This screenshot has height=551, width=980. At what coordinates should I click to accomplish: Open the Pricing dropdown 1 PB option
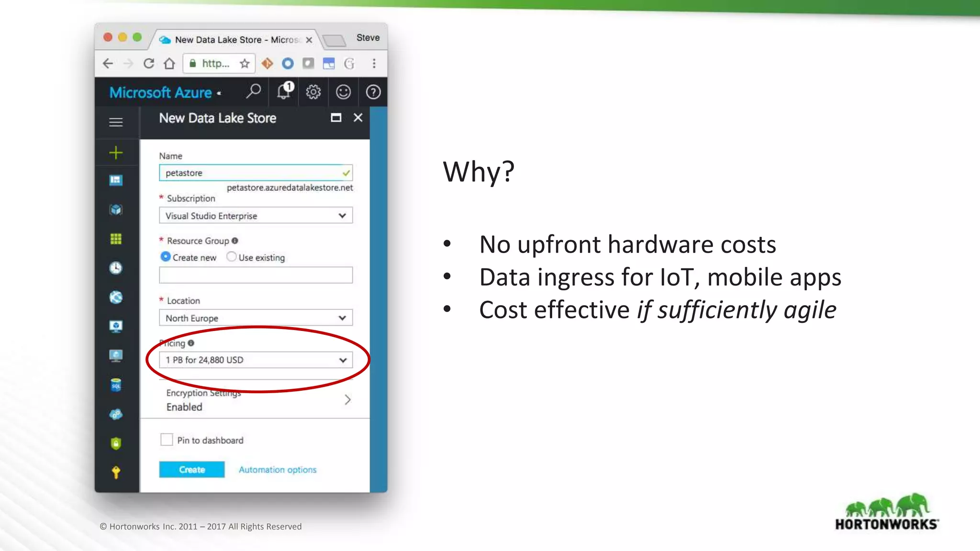[256, 360]
